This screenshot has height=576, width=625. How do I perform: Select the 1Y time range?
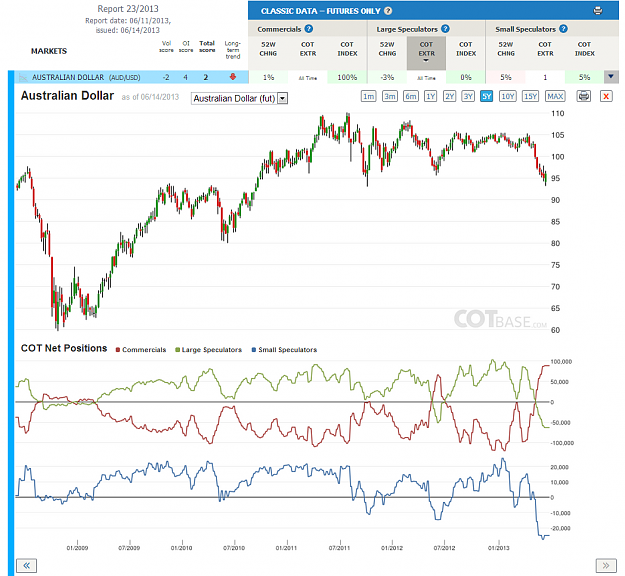tap(430, 96)
